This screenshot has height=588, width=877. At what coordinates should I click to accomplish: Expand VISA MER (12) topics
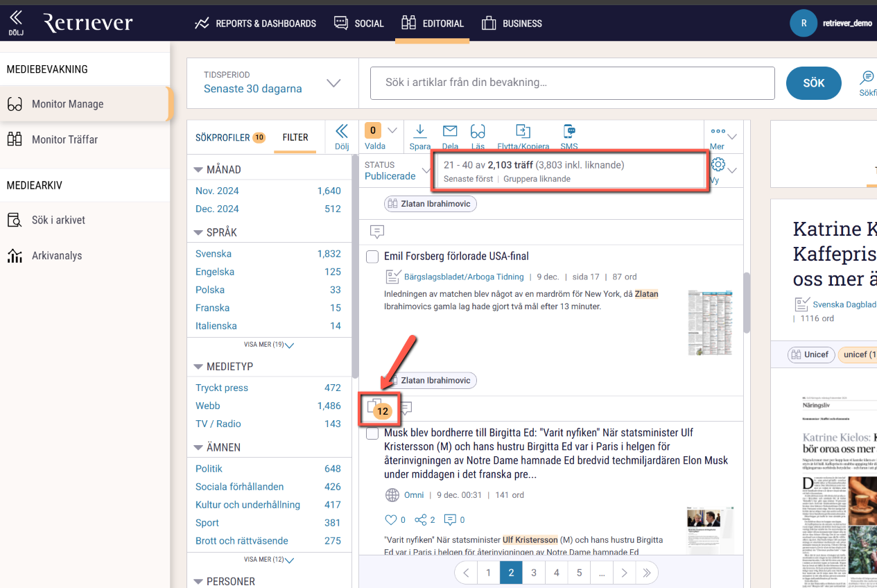click(x=269, y=560)
